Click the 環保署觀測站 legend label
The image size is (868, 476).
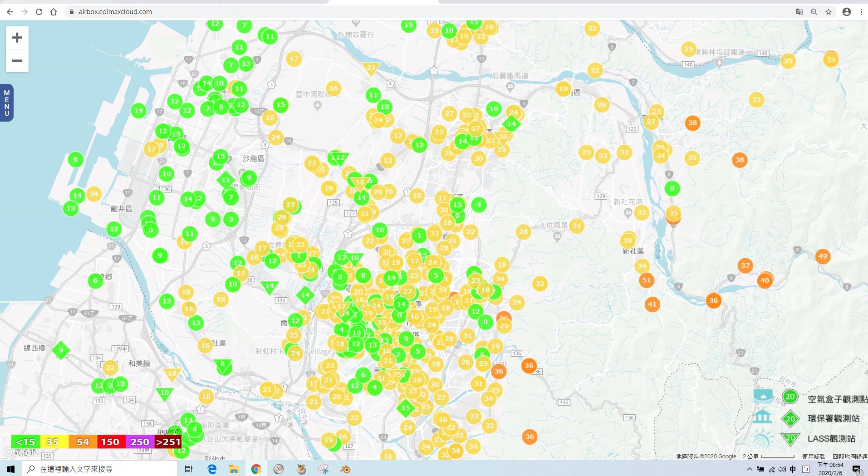tap(834, 418)
